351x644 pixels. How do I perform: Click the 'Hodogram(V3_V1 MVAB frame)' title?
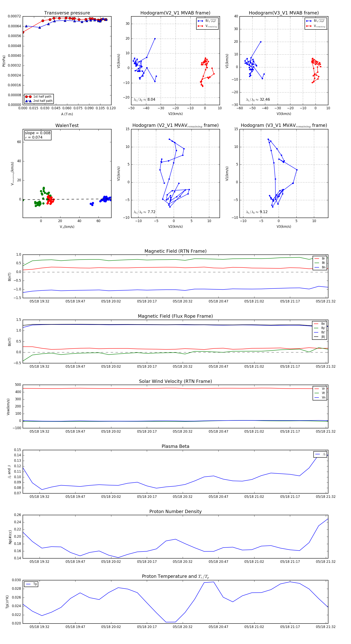click(x=284, y=13)
